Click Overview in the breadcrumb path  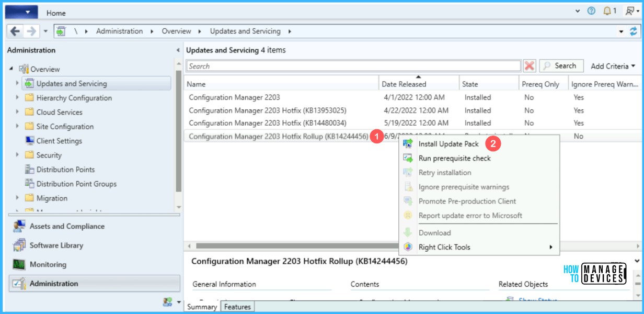pos(177,31)
